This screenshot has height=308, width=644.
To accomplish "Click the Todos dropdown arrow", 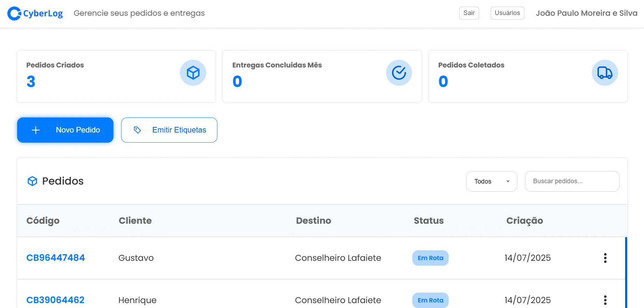I will tap(508, 181).
